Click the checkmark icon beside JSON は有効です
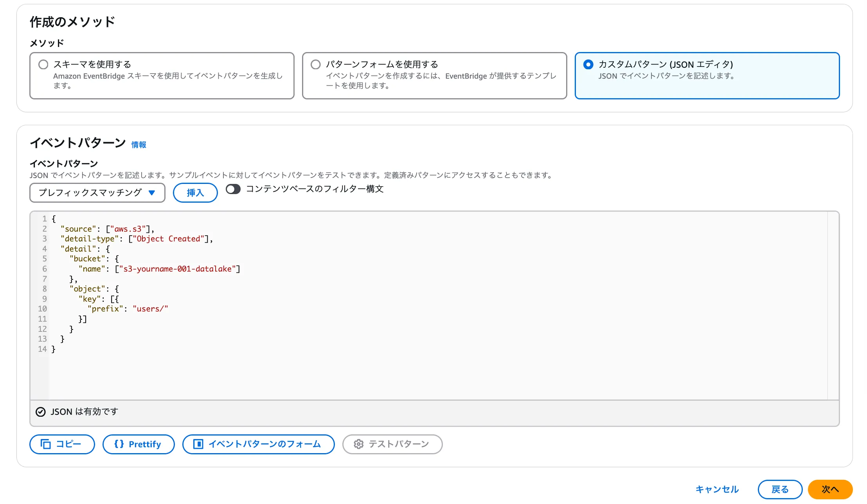The width and height of the screenshot is (867, 504). [x=41, y=412]
